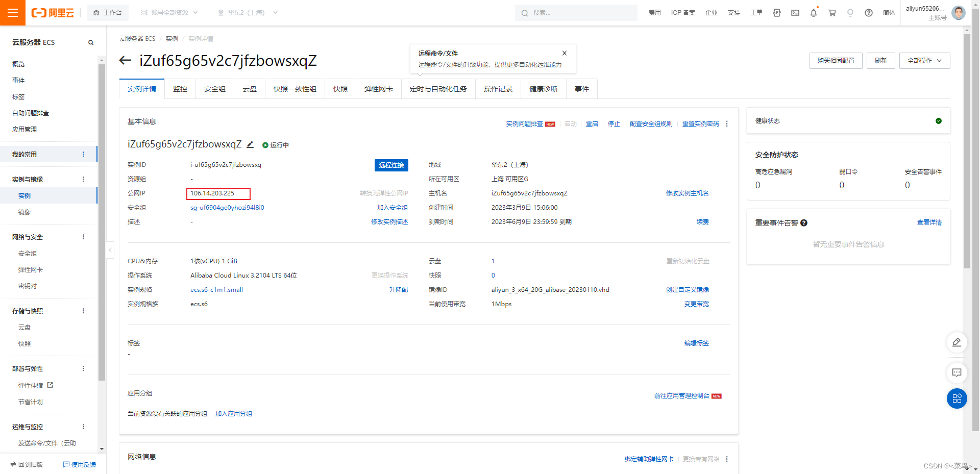
Task: Open security group sg-uf6904ge0yhozi94l8i0 link
Action: click(228, 208)
